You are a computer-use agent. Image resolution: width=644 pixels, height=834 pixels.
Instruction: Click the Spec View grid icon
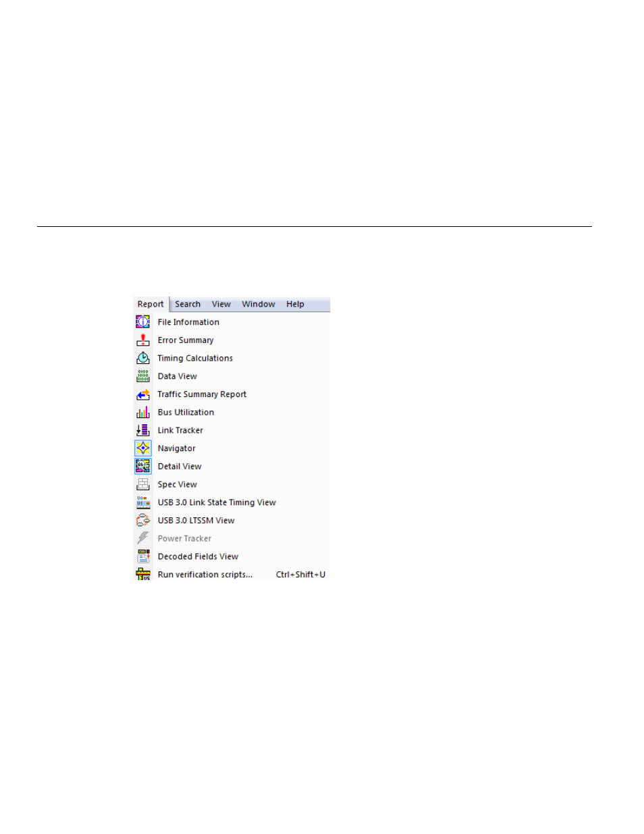coord(143,484)
